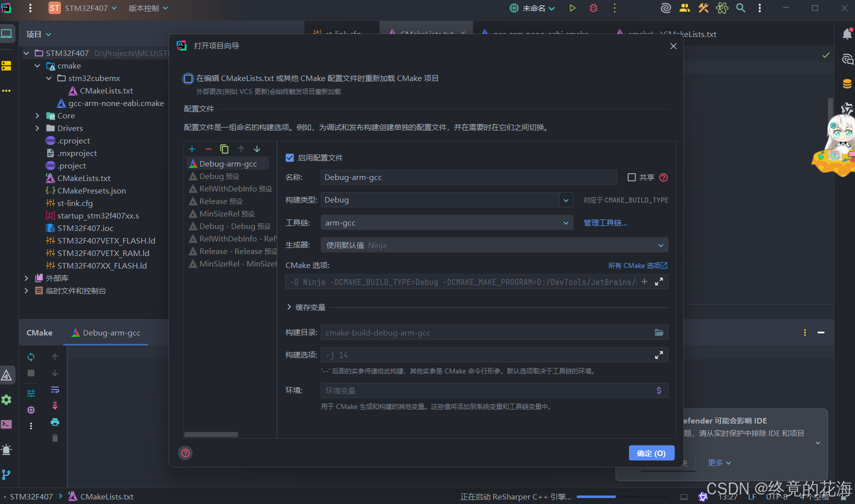855x504 pixels.
Task: Click the CMakeLists.txt breadcrumb in status bar
Action: point(101,497)
